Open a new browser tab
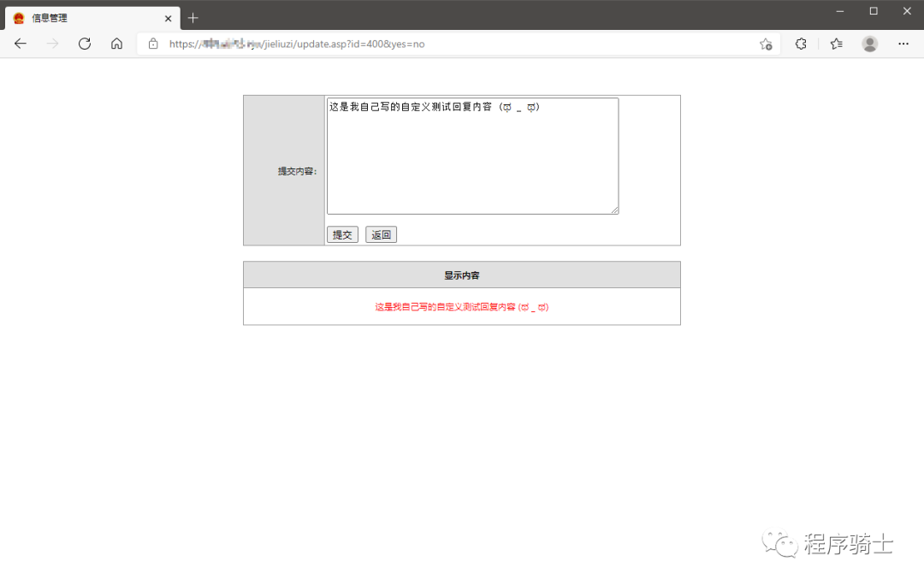 193,17
